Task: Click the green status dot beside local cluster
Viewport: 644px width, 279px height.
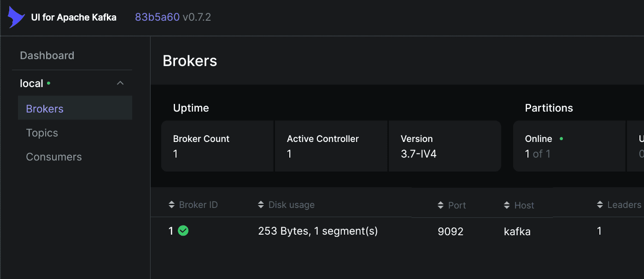Action: point(49,83)
